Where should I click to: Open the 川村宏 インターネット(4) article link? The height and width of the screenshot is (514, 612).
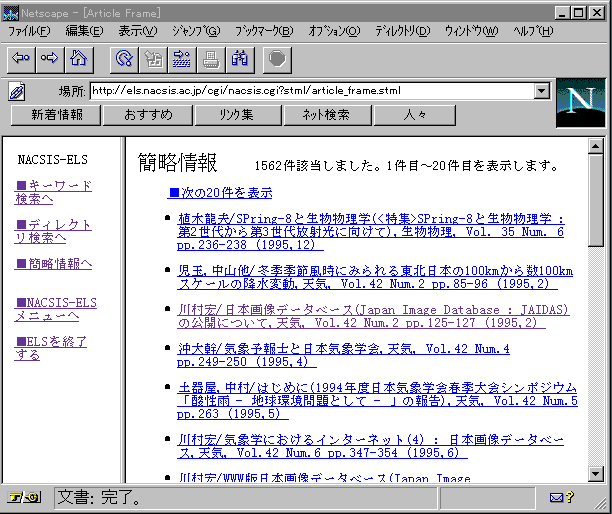click(x=370, y=446)
